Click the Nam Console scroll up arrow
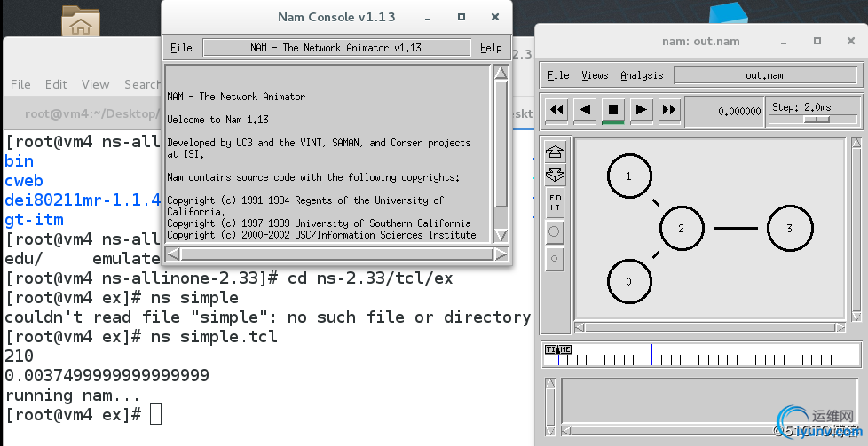The image size is (868, 446). [501, 73]
